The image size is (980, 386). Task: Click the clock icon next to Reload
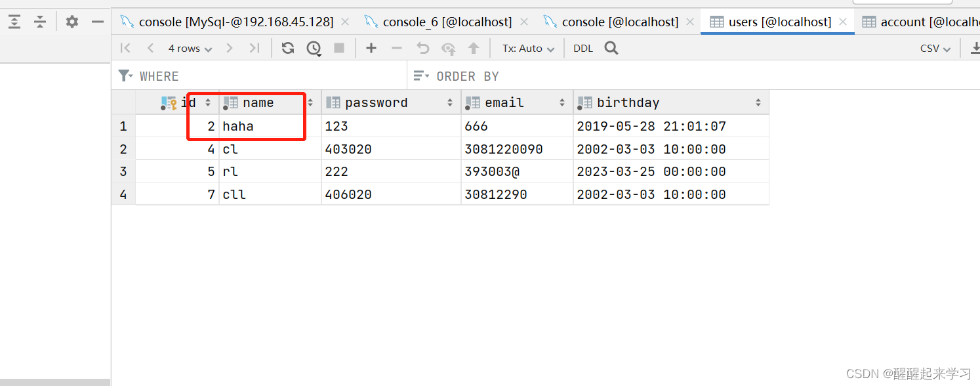pyautogui.click(x=314, y=47)
